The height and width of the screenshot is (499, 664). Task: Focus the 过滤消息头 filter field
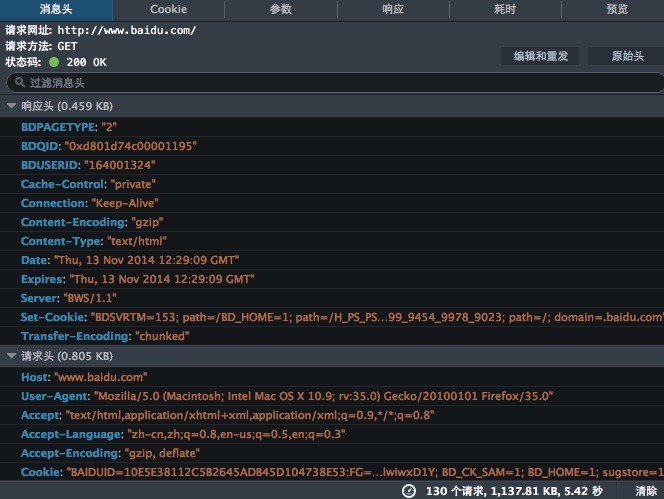330,83
